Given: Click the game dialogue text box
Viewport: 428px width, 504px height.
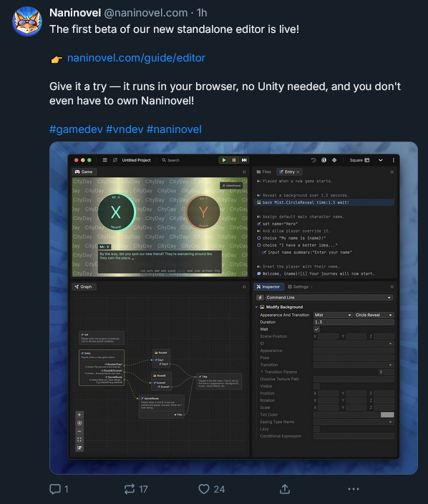Looking at the screenshot, I should (x=160, y=262).
